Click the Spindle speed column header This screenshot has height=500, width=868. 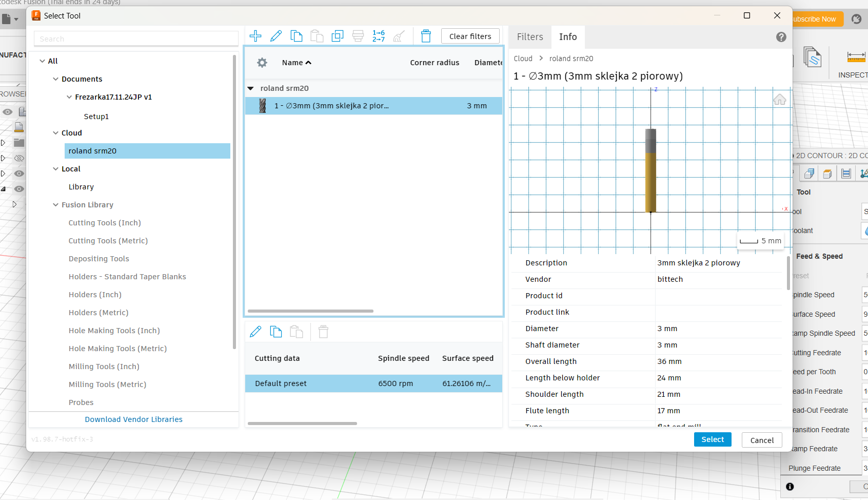[404, 358]
